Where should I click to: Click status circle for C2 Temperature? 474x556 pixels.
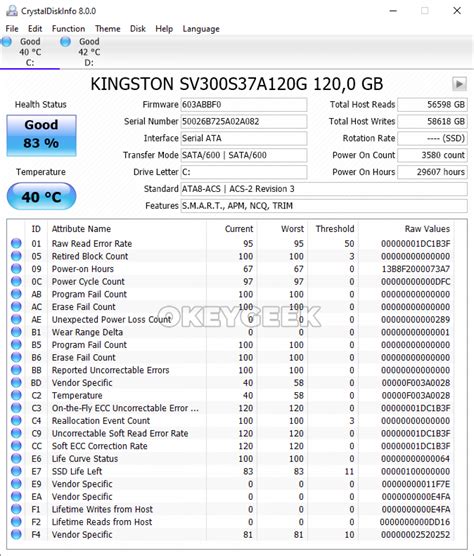point(16,395)
